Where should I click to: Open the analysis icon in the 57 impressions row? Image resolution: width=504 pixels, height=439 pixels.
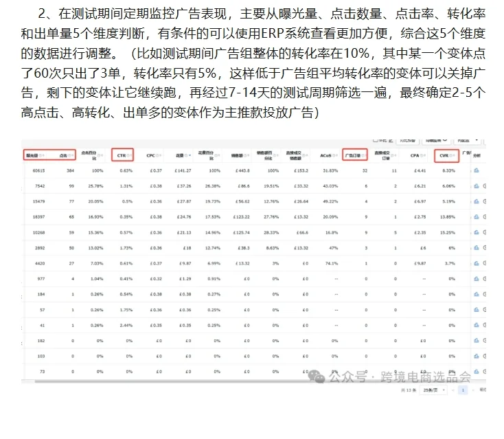point(477,309)
